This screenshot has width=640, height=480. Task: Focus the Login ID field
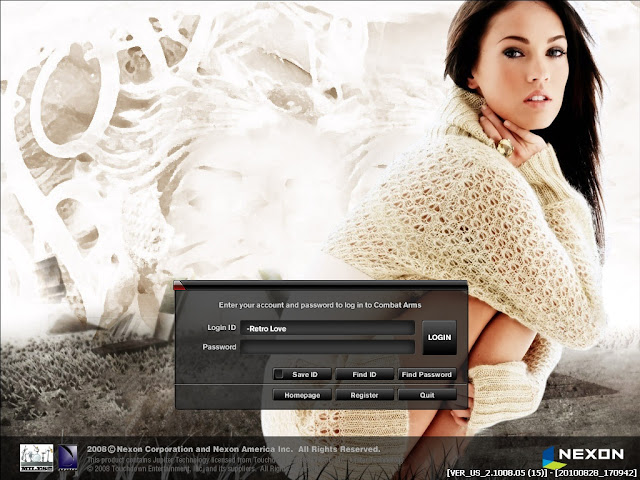point(327,328)
